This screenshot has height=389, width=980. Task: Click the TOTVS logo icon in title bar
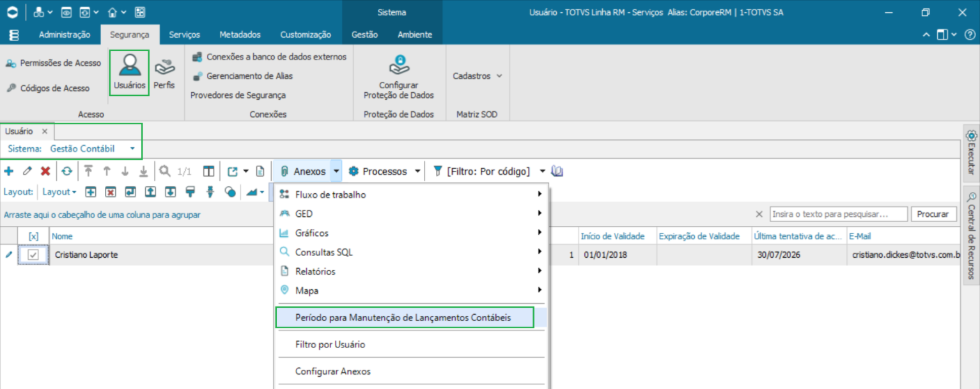12,12
